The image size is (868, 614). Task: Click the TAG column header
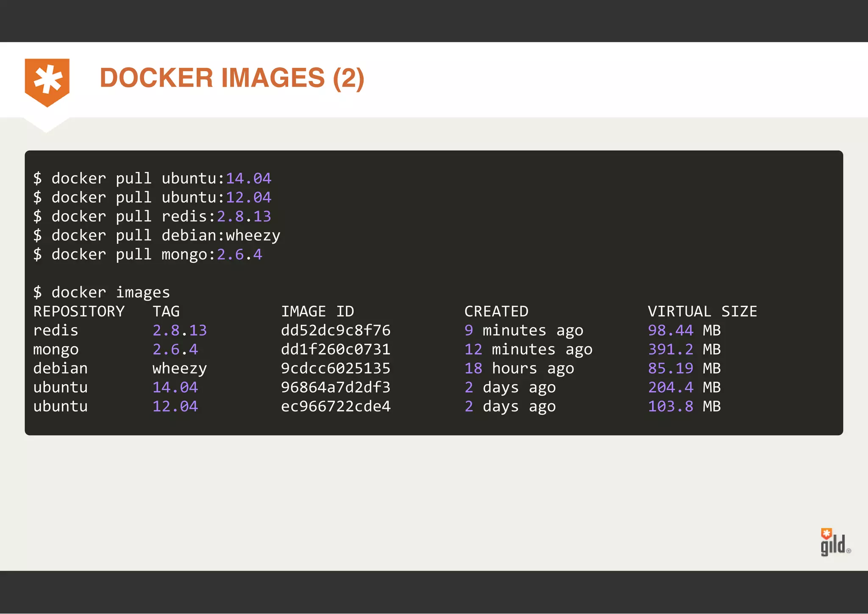pyautogui.click(x=166, y=311)
